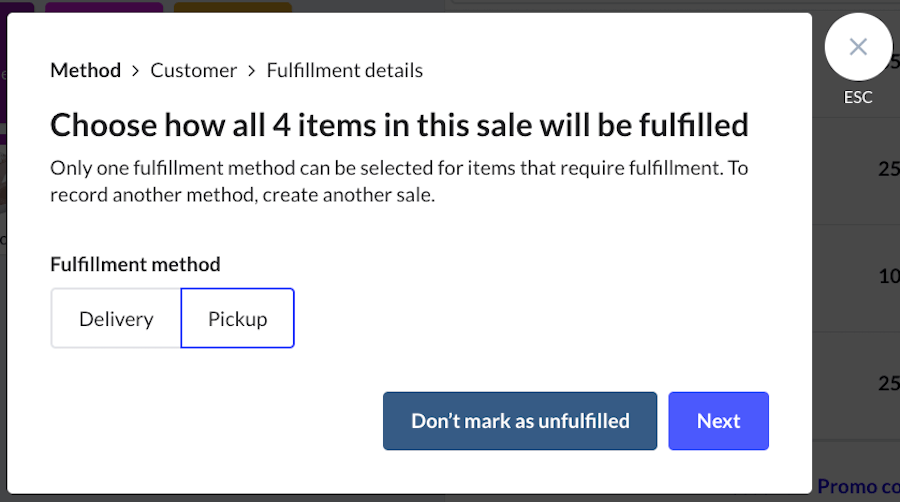Select Pickup as fulfillment method
Screen dimensions: 900x502
pos(237,319)
